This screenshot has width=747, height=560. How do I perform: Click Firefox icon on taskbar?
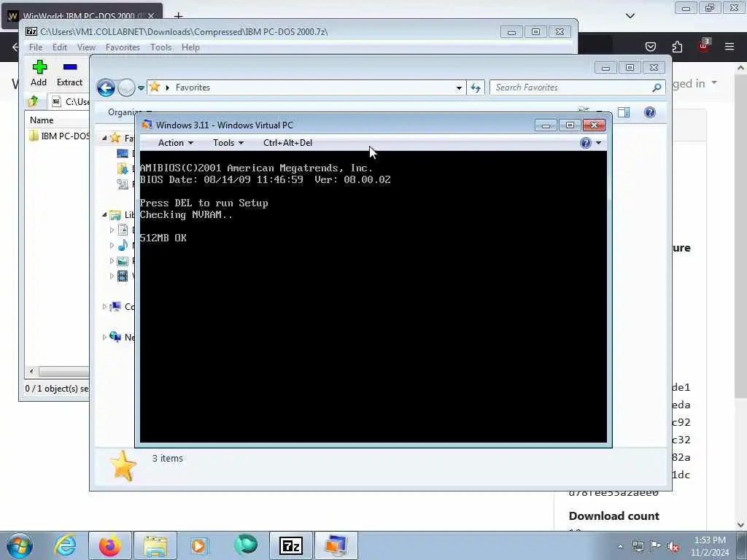(110, 545)
